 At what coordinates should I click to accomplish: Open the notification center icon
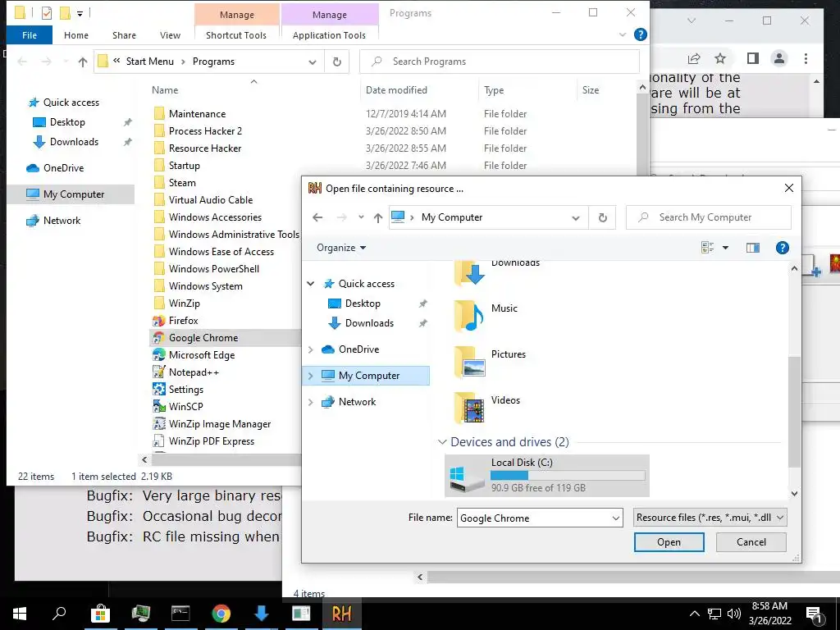pyautogui.click(x=815, y=614)
